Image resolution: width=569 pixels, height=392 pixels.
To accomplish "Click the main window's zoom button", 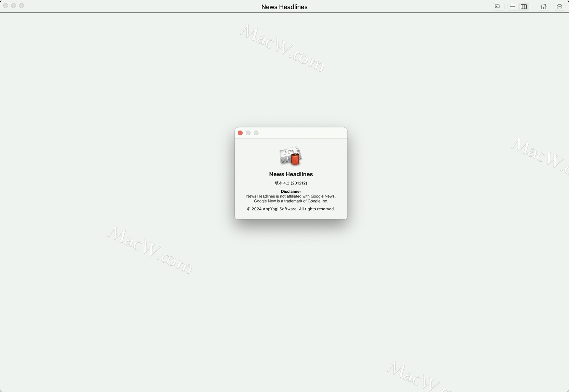I will 21,6.
